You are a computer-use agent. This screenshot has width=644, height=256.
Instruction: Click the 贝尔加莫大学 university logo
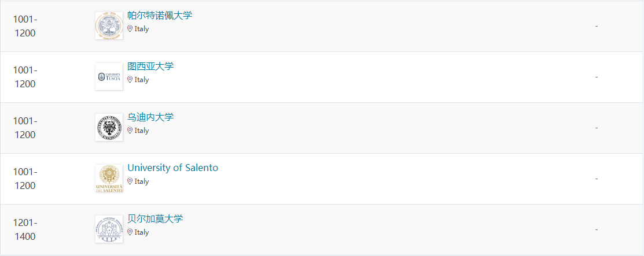(109, 229)
